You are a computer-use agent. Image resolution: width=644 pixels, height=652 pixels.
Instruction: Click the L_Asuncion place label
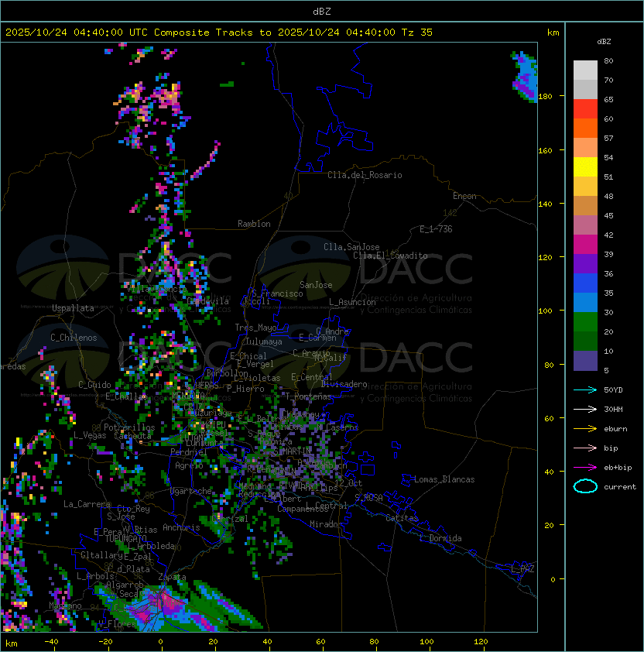(352, 302)
